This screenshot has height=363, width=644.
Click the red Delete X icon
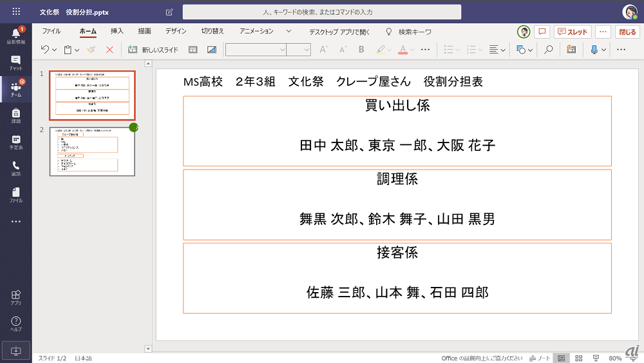(109, 50)
